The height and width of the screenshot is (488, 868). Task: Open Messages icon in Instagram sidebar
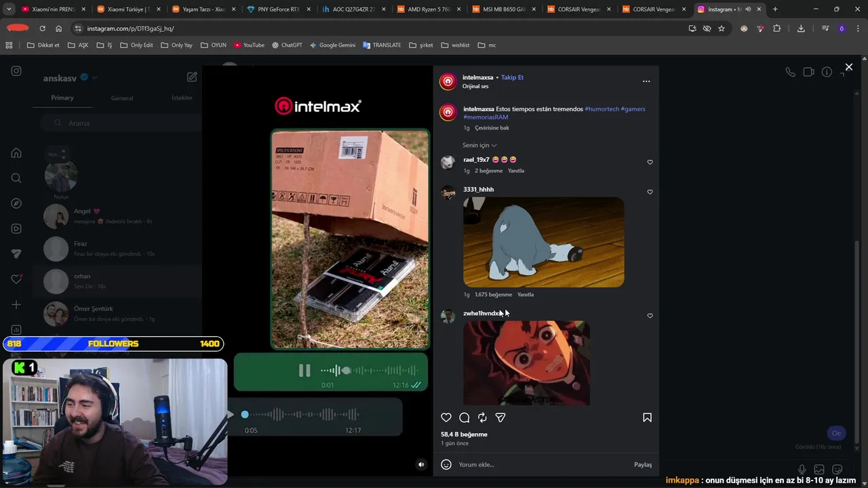(x=16, y=254)
